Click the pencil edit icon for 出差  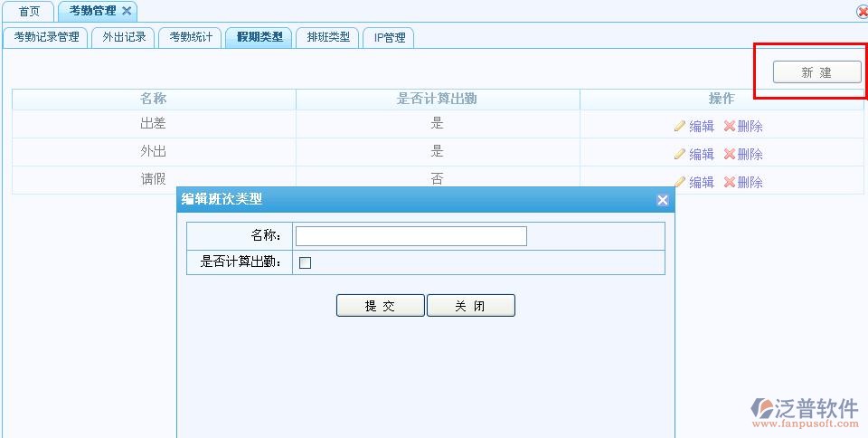(x=680, y=127)
